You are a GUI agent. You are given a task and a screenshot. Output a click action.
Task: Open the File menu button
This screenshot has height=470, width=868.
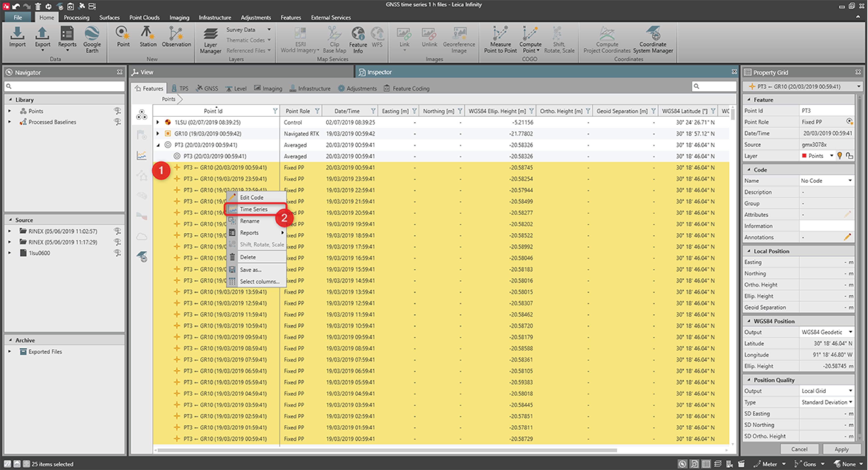pyautogui.click(x=18, y=18)
